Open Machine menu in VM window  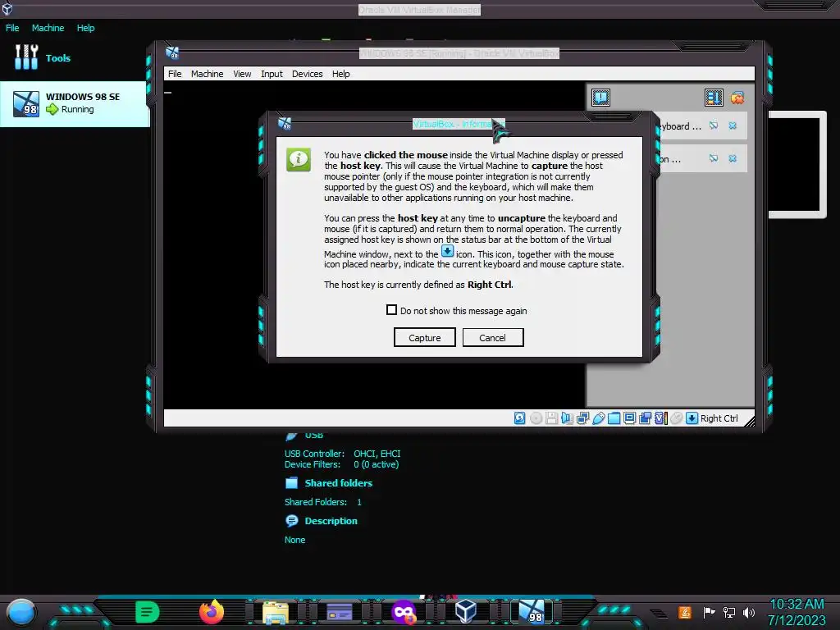coord(208,74)
